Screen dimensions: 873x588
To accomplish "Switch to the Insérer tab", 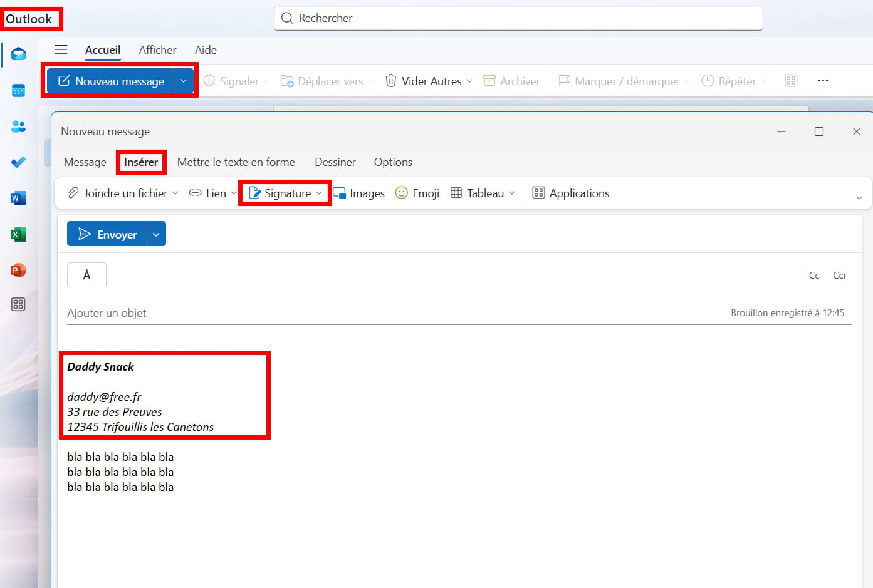I will click(x=141, y=162).
